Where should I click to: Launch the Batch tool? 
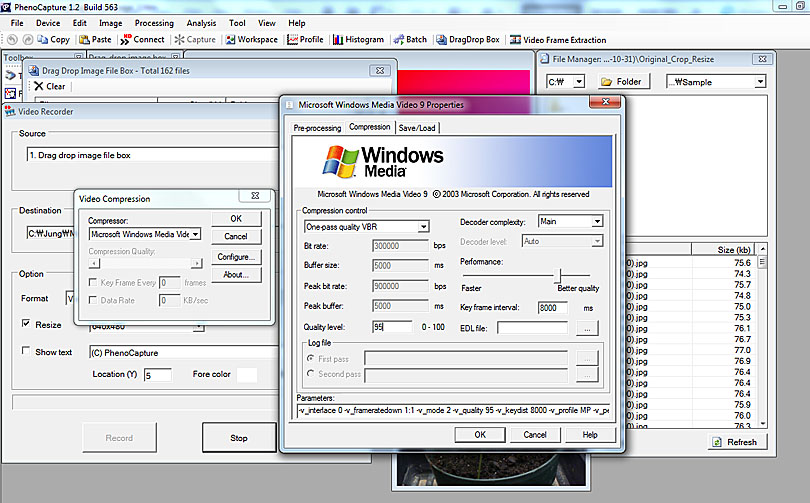(397, 40)
